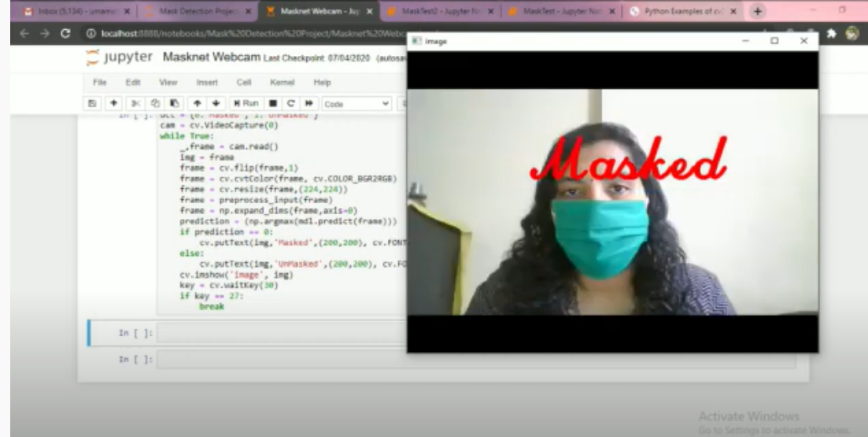Close the Inbox browser tab

coord(127,11)
